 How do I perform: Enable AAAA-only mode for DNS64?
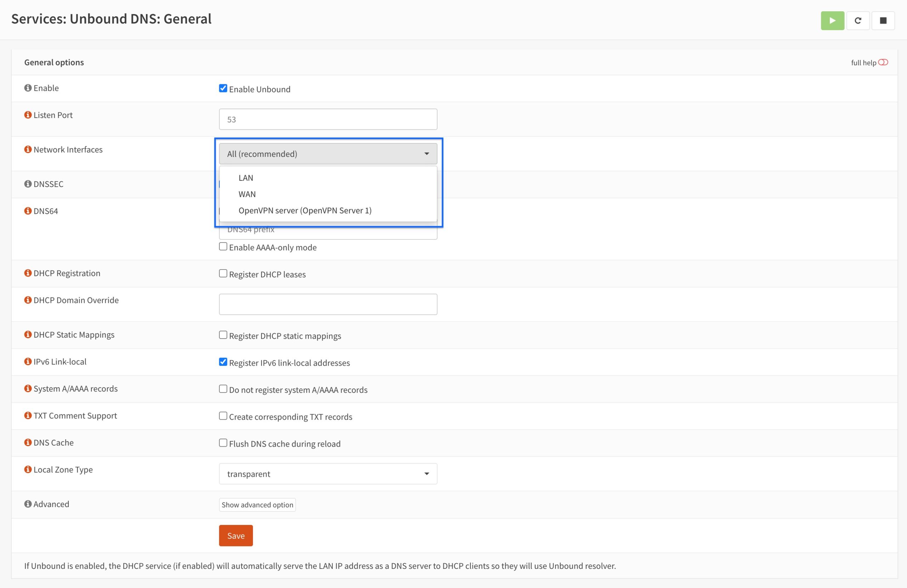click(223, 246)
